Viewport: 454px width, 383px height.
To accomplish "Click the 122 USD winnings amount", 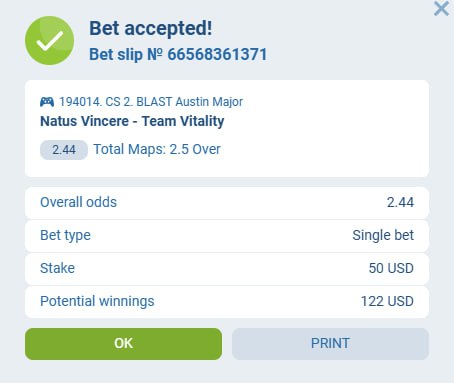I will click(x=387, y=301).
